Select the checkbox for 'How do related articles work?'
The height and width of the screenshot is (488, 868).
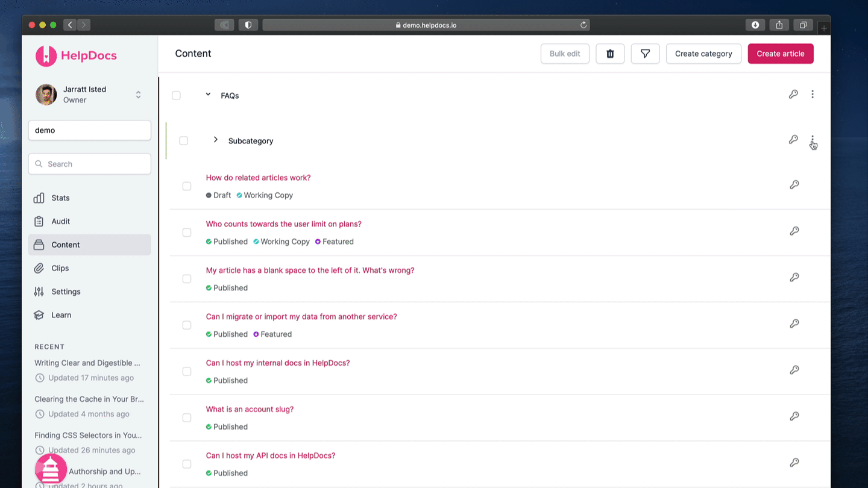[187, 186]
